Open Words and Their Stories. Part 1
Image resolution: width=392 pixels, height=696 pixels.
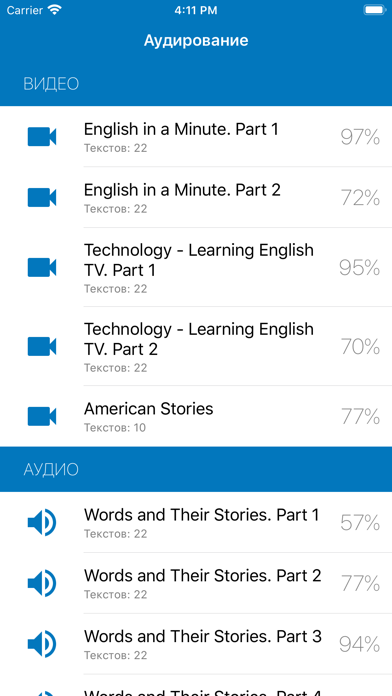196,522
